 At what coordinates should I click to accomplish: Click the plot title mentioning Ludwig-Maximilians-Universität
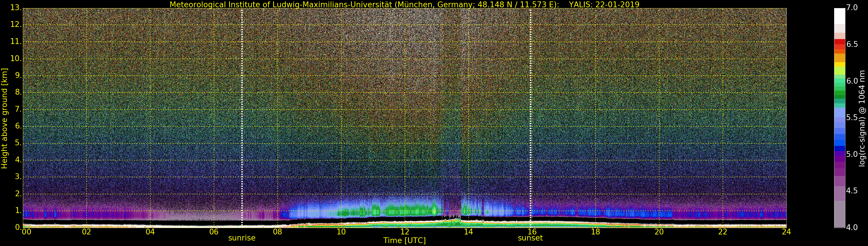point(404,4)
